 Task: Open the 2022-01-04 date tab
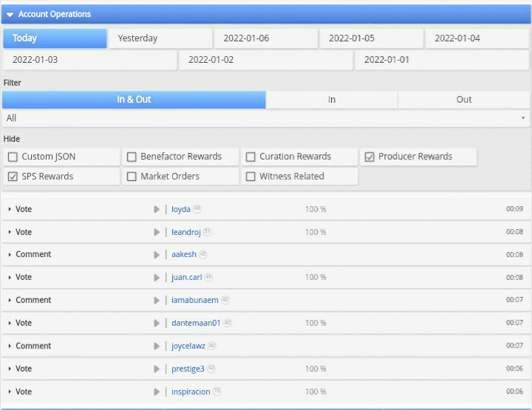pos(477,38)
